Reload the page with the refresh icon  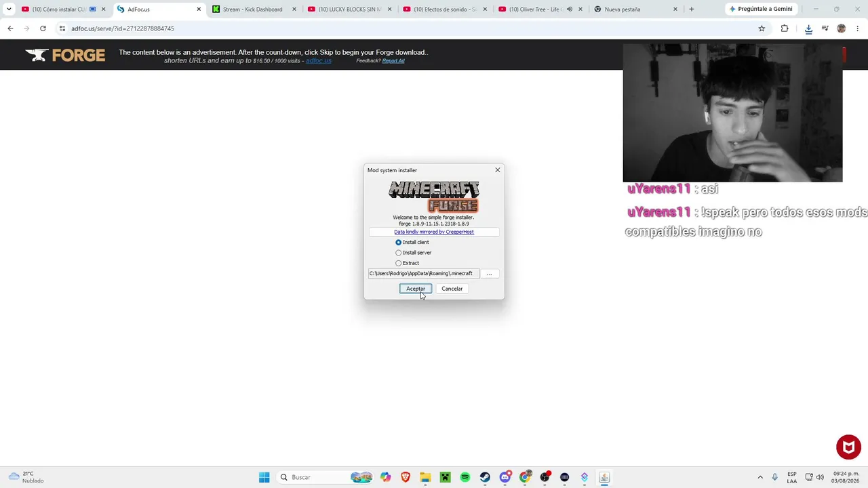(43, 28)
